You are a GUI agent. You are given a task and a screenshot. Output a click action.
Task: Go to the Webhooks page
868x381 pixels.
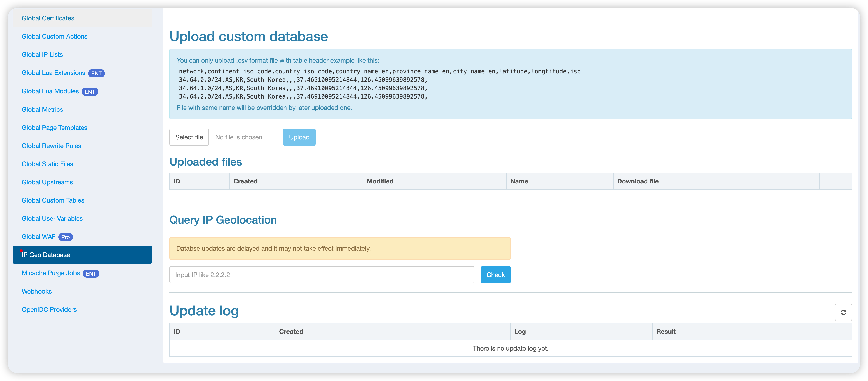(x=37, y=291)
